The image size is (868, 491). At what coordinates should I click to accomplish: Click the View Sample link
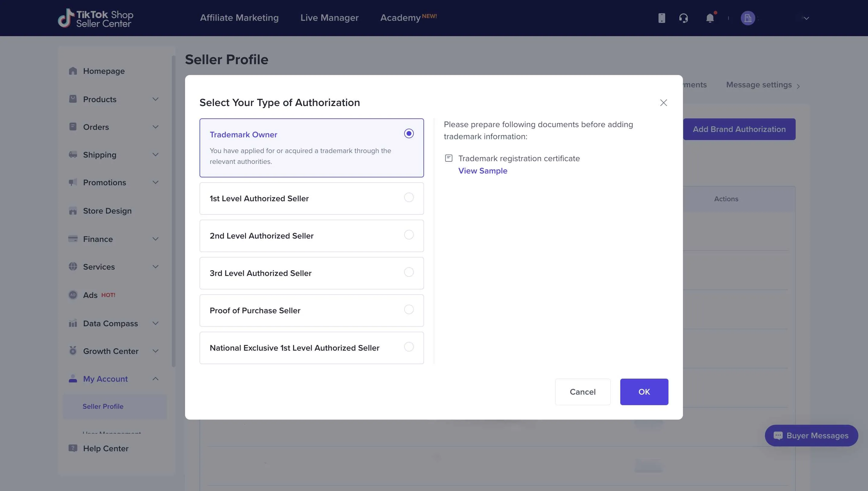[x=483, y=171]
